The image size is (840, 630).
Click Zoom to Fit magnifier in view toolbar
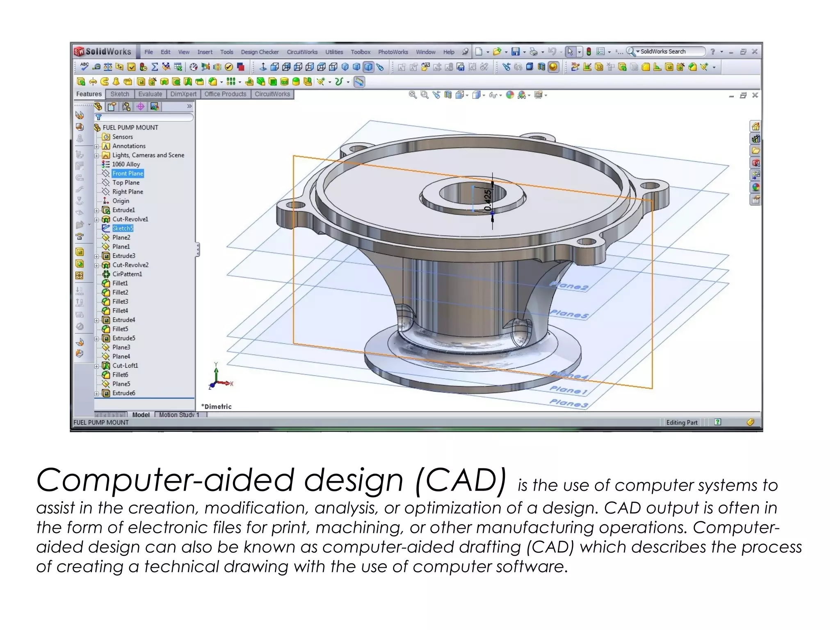pyautogui.click(x=413, y=95)
